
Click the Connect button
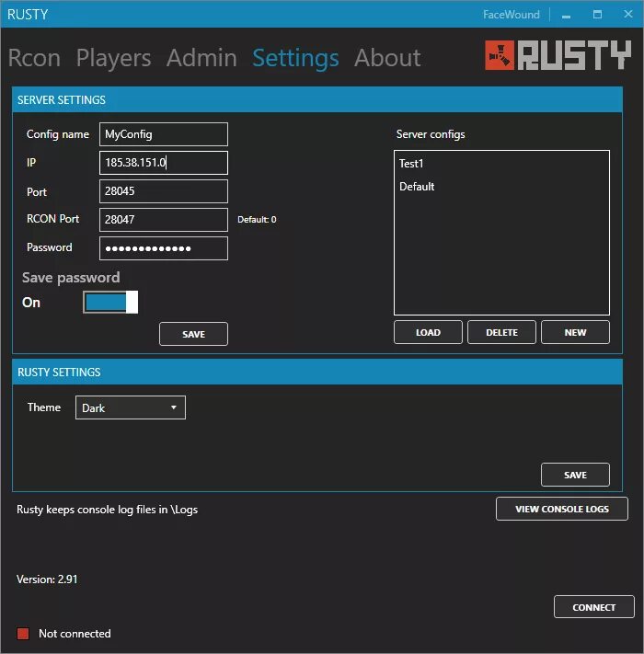[594, 607]
